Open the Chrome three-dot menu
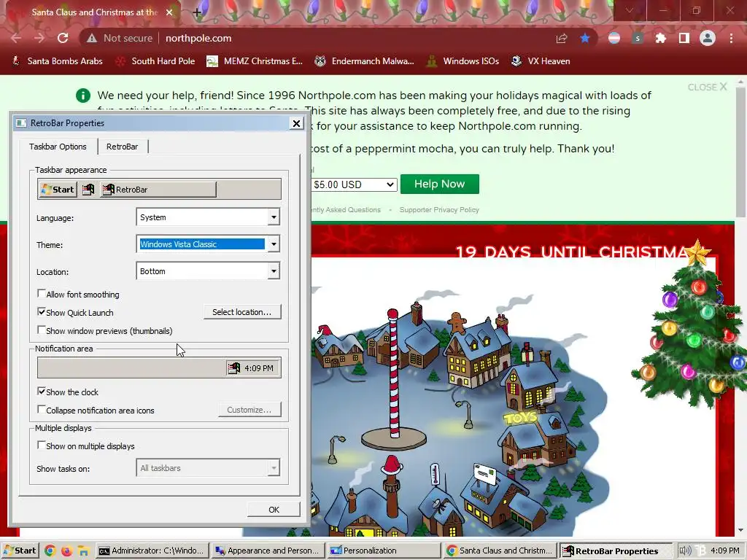 pyautogui.click(x=731, y=38)
